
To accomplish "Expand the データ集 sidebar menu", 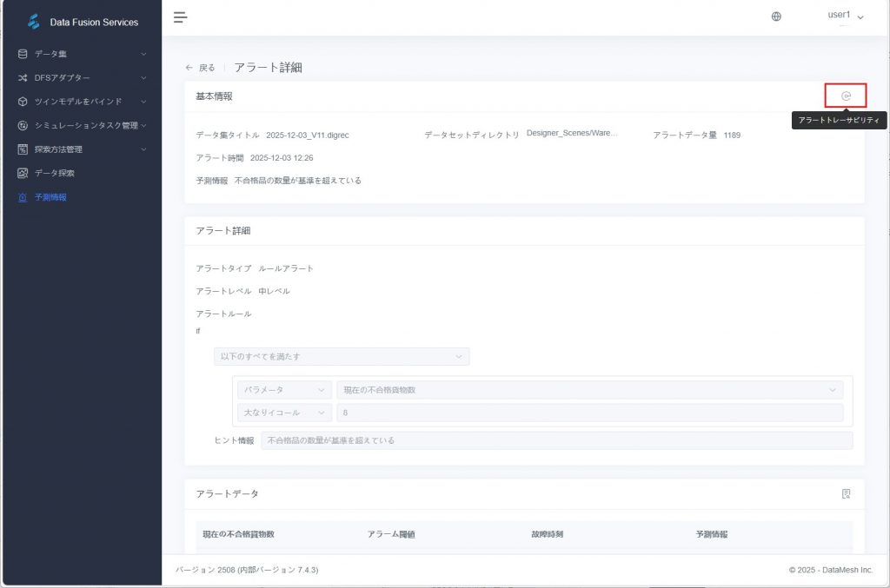I will (x=82, y=54).
